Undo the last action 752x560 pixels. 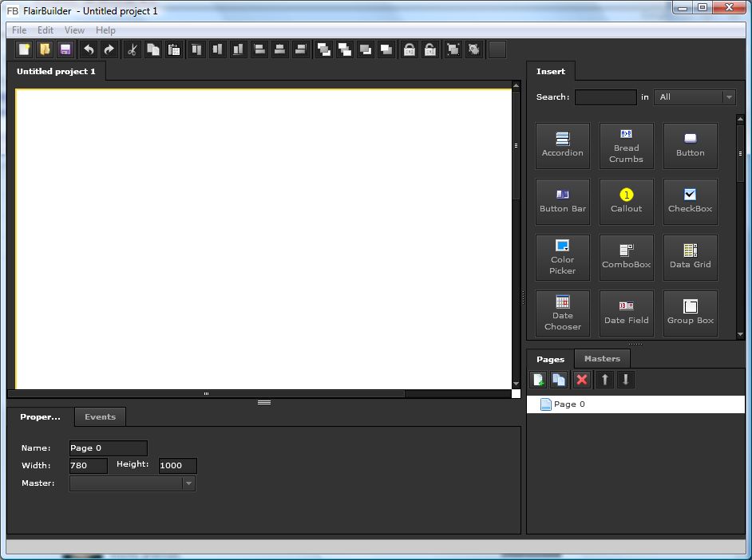pyautogui.click(x=89, y=49)
